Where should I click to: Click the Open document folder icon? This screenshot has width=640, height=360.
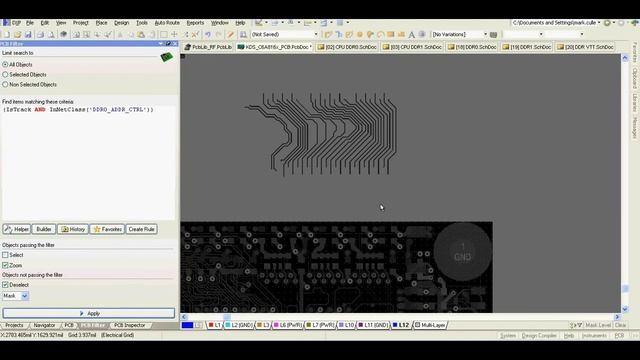pyautogui.click(x=17, y=35)
